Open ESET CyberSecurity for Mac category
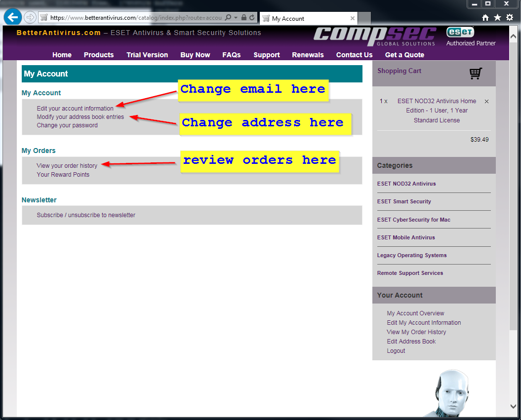This screenshot has height=420, width=521. 414,220
